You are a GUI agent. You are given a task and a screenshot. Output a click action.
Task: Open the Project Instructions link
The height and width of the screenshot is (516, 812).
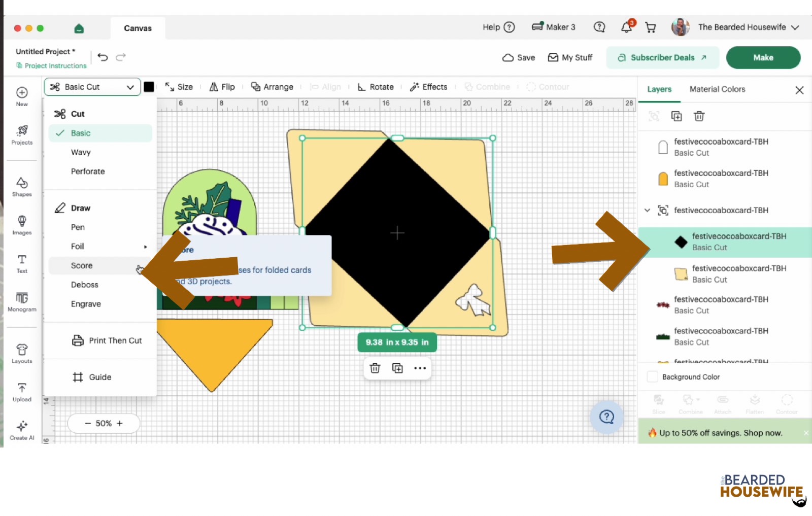(x=51, y=66)
